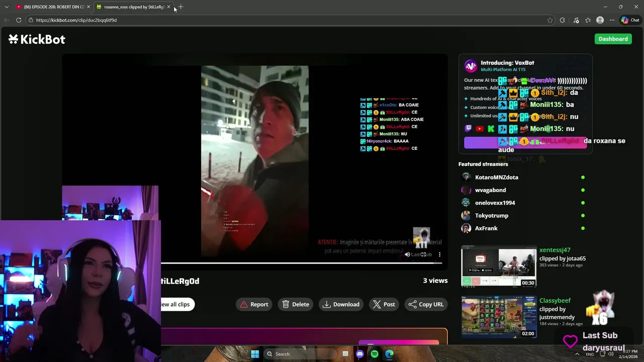Click the VoxBot logo icon

pos(470,66)
